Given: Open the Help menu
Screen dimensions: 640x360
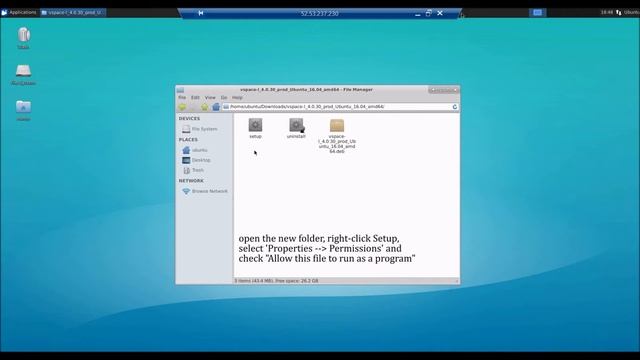Looking at the screenshot, I should pos(237,98).
